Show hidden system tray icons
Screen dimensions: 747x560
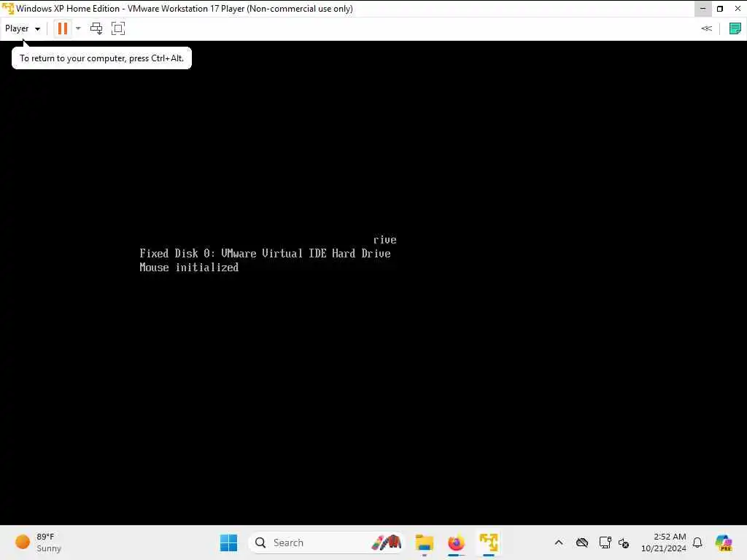[559, 542]
